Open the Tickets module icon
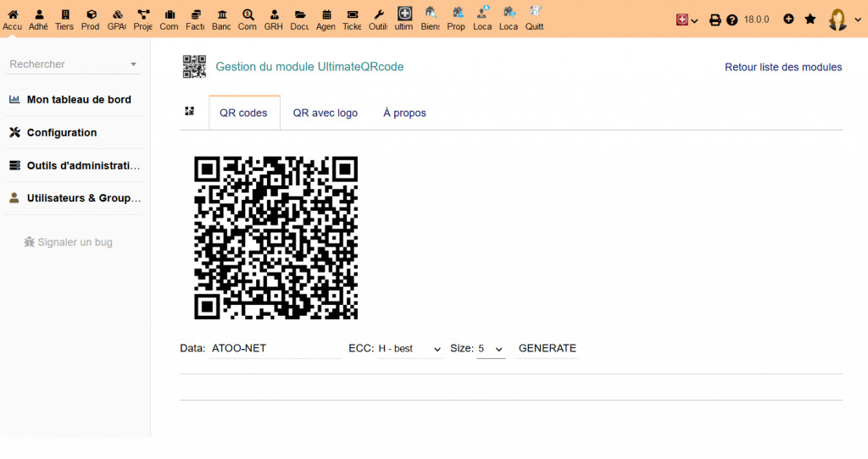 click(x=353, y=19)
